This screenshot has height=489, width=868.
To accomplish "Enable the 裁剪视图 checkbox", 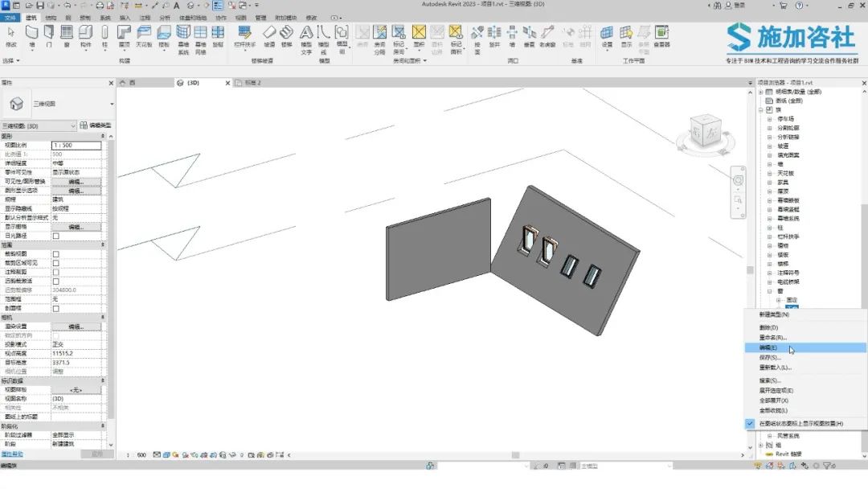I will click(56, 254).
